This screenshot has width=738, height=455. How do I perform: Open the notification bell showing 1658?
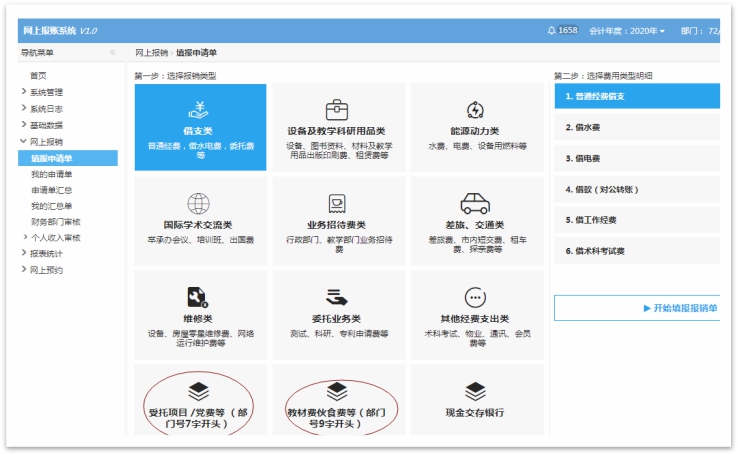[x=552, y=31]
